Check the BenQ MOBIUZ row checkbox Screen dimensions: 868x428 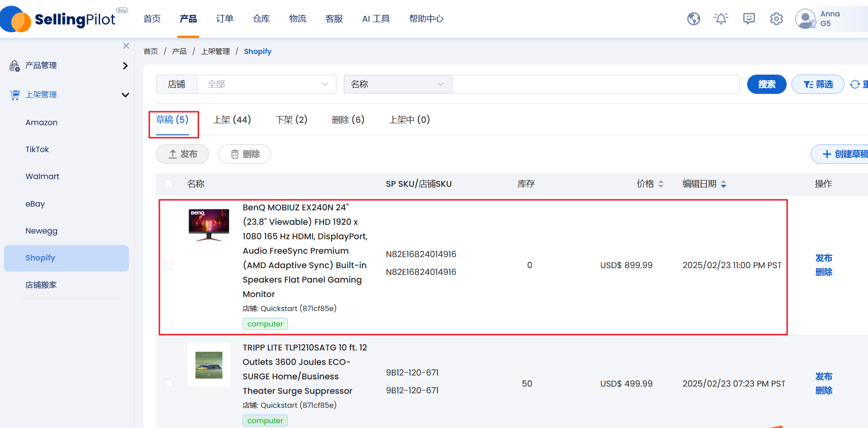point(168,265)
